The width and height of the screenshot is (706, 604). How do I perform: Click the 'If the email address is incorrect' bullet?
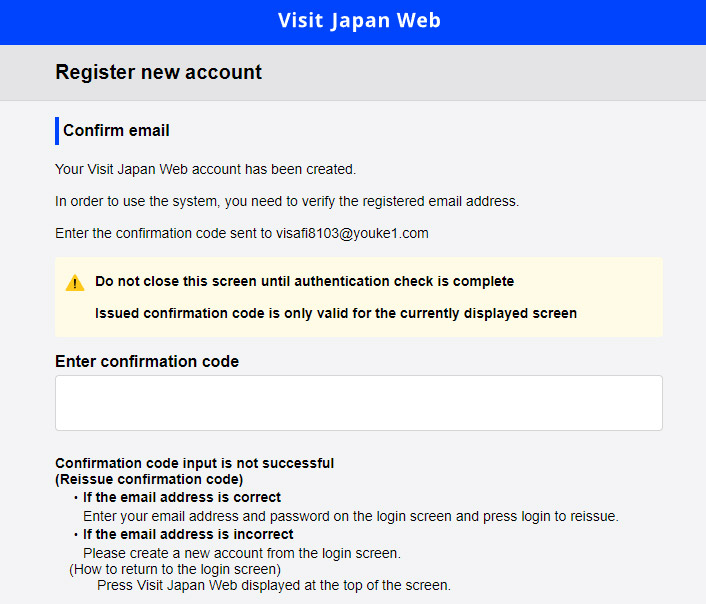[188, 534]
